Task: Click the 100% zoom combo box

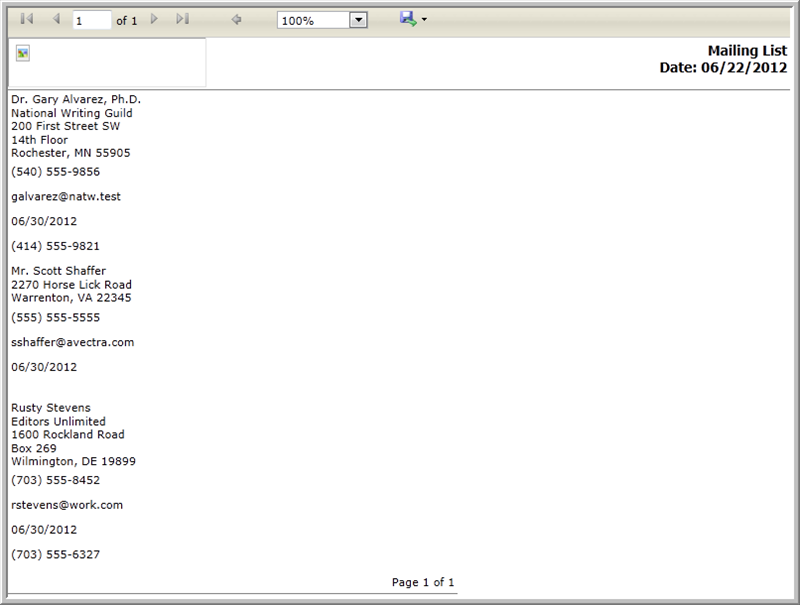Action: (322, 20)
